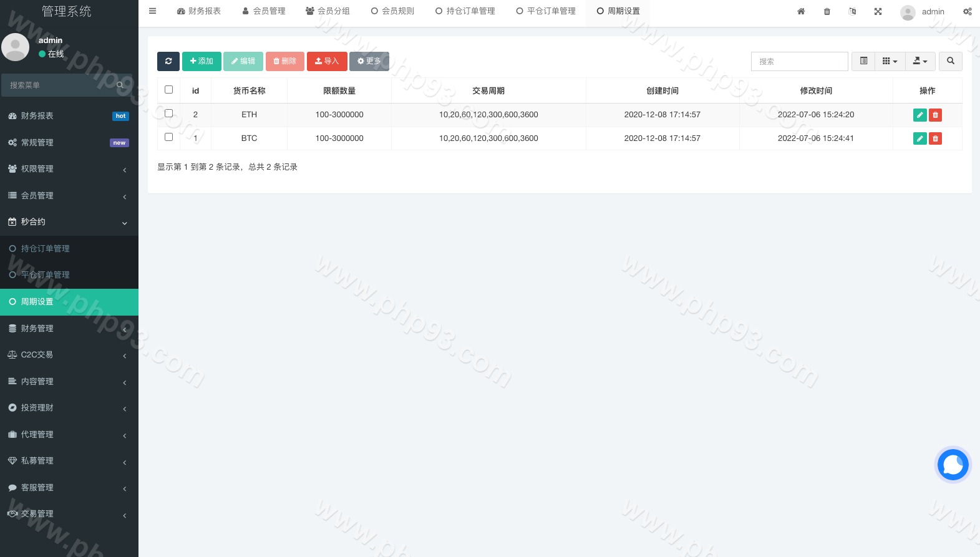Click the green 添加 button

point(201,61)
